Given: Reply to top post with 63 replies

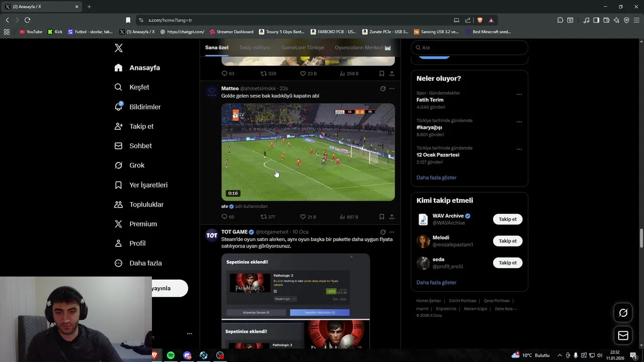Looking at the screenshot, I should [228, 73].
